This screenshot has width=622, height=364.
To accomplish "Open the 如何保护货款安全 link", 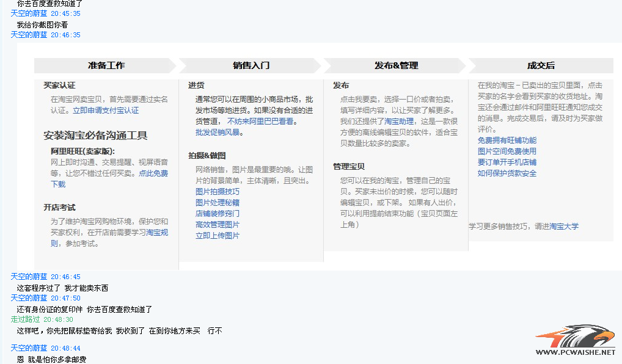I will point(507,173).
